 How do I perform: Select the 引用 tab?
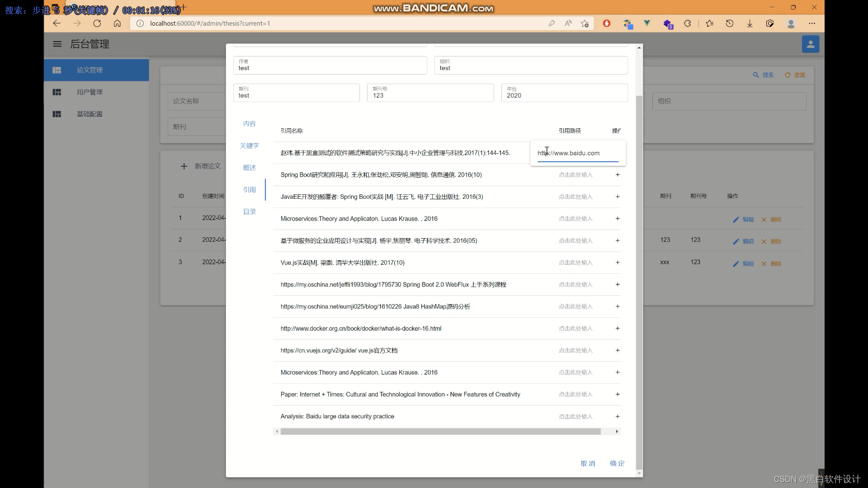point(249,190)
